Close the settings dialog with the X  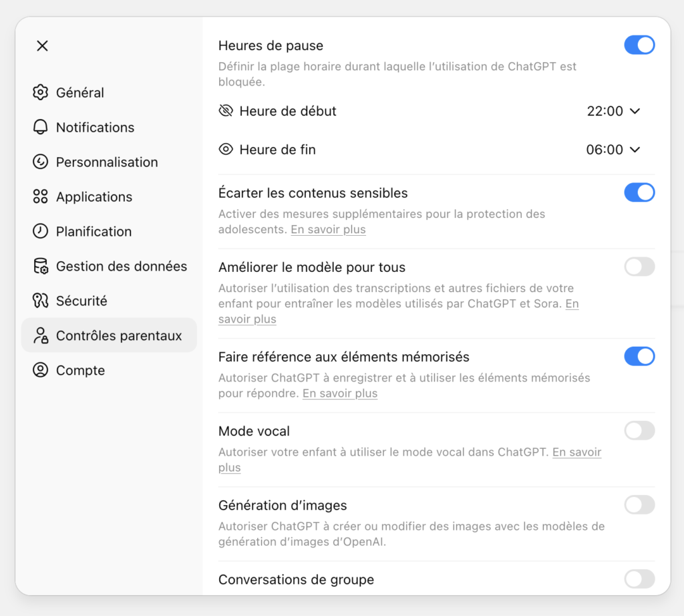[x=42, y=45]
